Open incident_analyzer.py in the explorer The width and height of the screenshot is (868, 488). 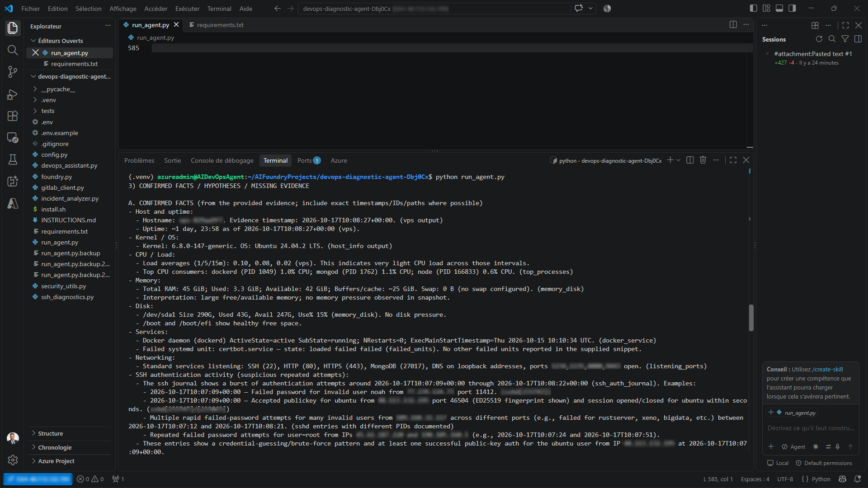pos(70,198)
